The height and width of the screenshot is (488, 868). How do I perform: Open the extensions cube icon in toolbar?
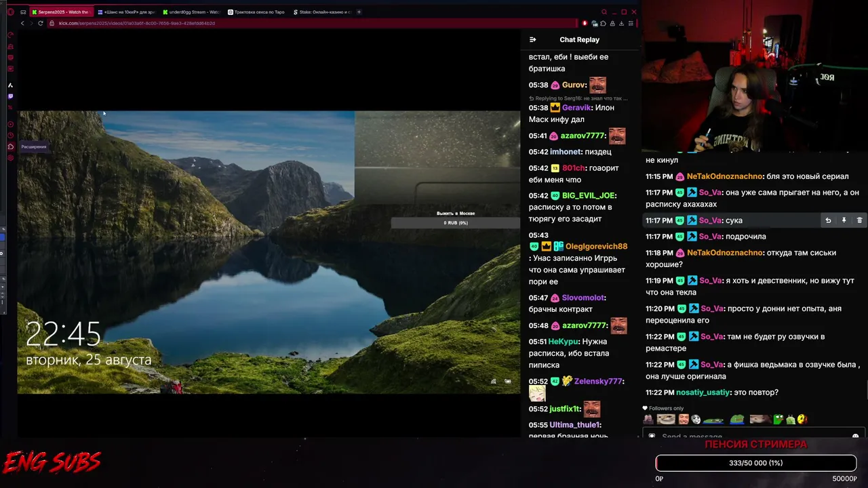pyautogui.click(x=603, y=23)
